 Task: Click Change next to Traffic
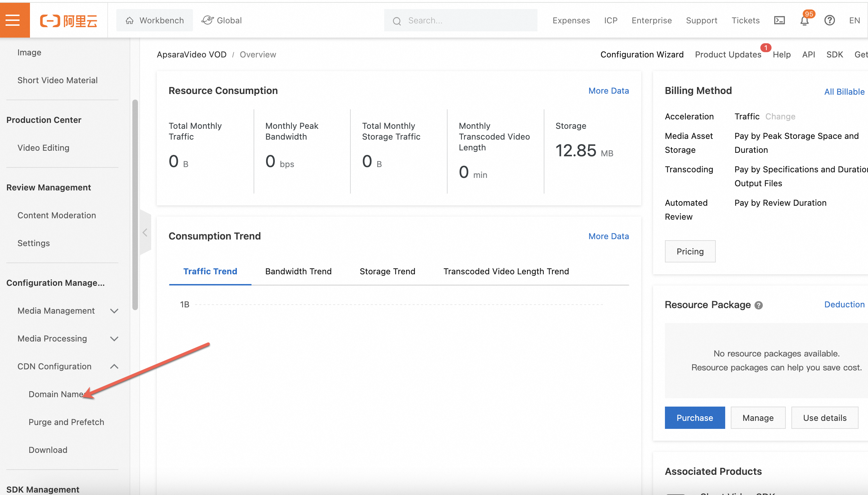[x=780, y=116]
